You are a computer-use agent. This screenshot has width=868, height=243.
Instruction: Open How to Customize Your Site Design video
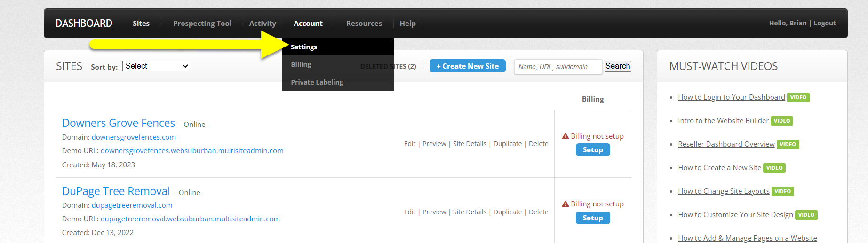click(735, 215)
